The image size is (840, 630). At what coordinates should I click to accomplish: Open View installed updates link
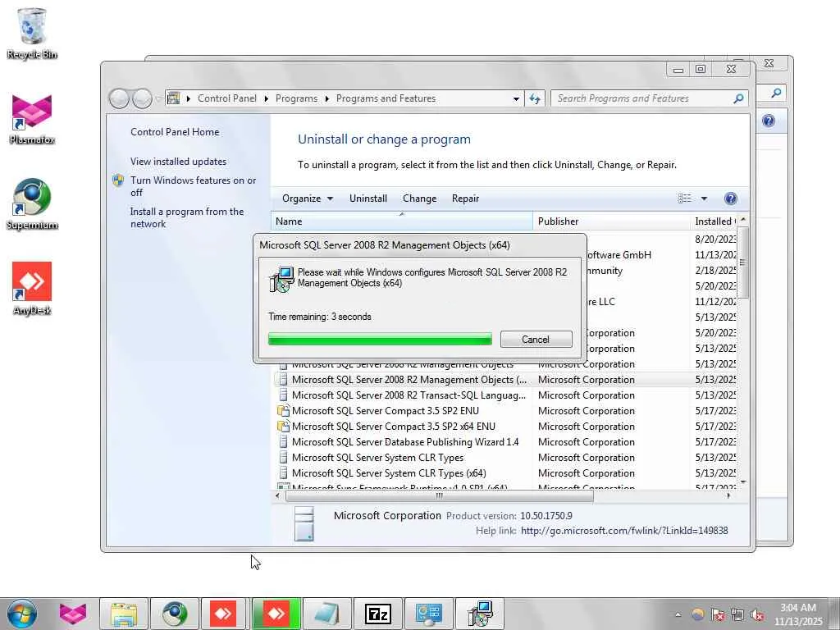pyautogui.click(x=178, y=162)
